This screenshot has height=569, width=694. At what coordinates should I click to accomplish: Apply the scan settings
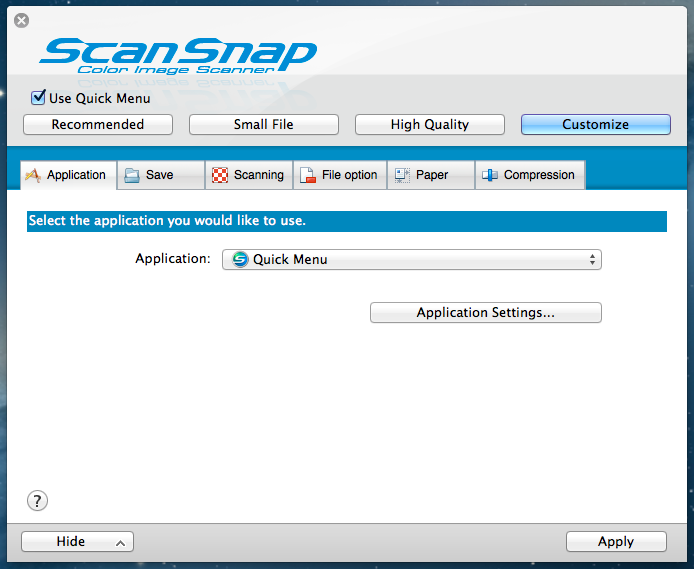616,542
